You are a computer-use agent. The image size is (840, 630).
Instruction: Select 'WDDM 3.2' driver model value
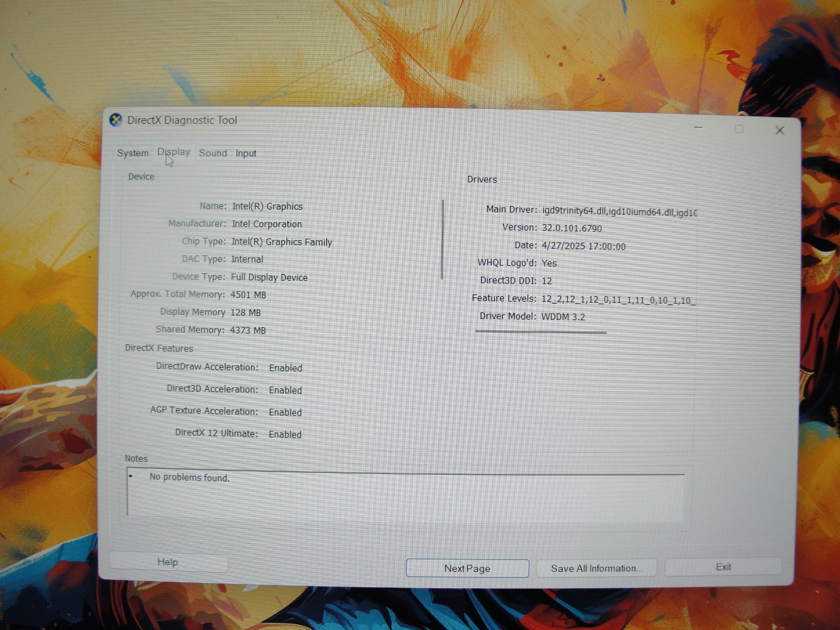coord(563,317)
